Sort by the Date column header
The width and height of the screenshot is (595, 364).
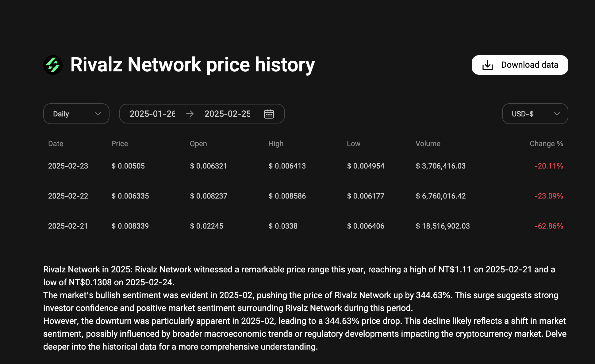(56, 143)
